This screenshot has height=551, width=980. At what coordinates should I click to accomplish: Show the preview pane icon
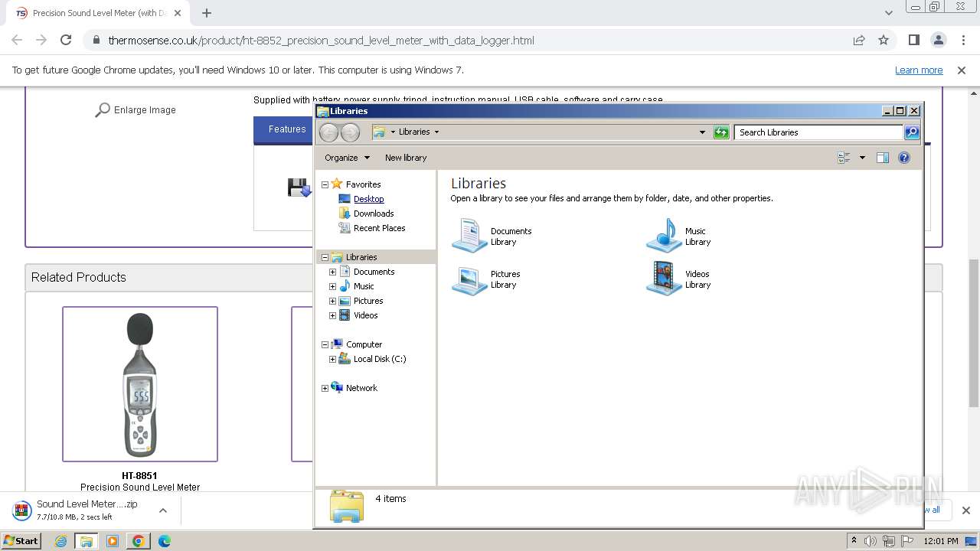pos(882,158)
